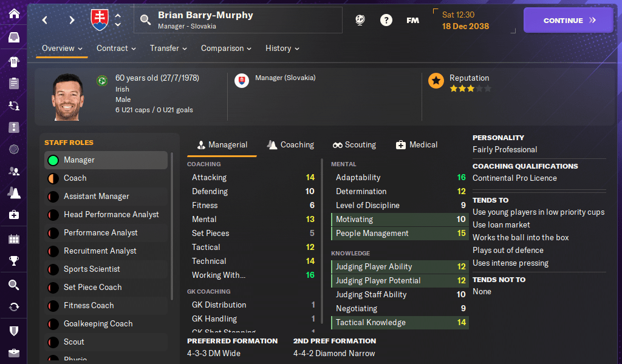Select the Assistant Manager staff role
Image resolution: width=622 pixels, height=364 pixels.
pyautogui.click(x=106, y=197)
